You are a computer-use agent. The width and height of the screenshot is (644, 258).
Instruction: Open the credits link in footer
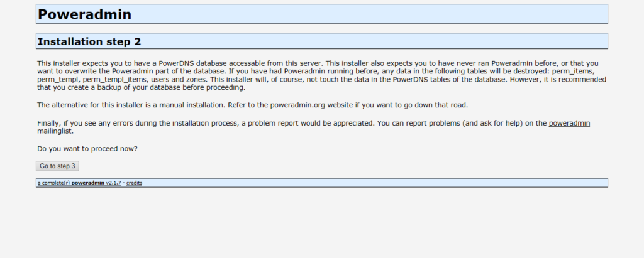point(134,183)
